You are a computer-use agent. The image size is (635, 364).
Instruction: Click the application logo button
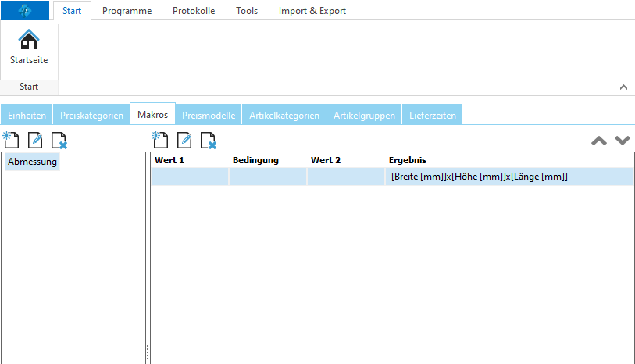point(25,11)
